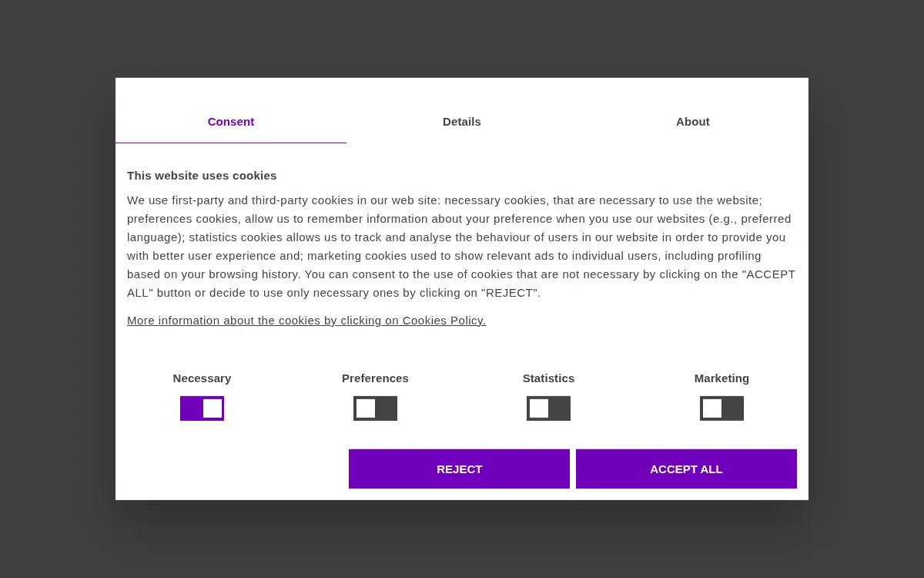Select the Consent tab
Viewport: 924px width, 578px height.
[x=231, y=122]
